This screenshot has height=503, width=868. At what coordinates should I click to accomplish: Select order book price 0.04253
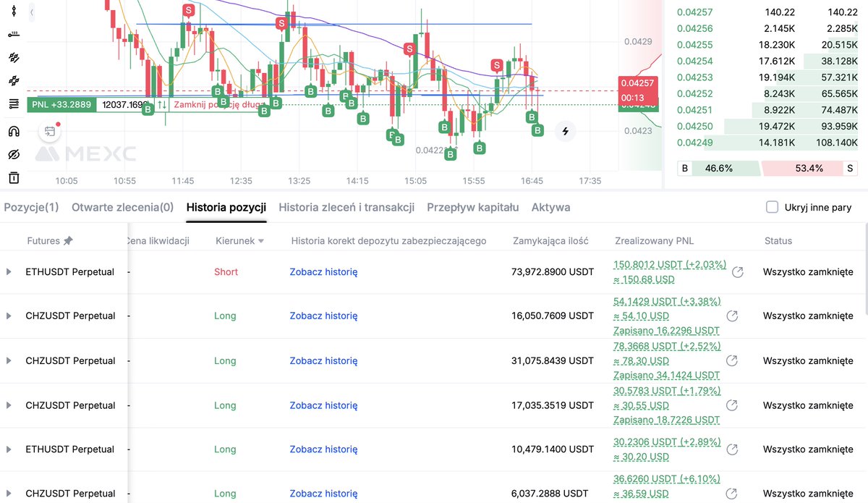tap(694, 77)
